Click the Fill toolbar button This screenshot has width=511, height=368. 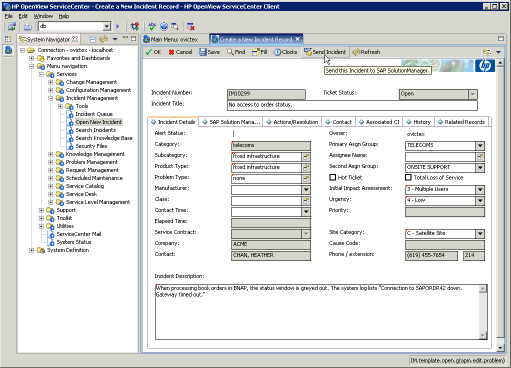click(x=260, y=52)
